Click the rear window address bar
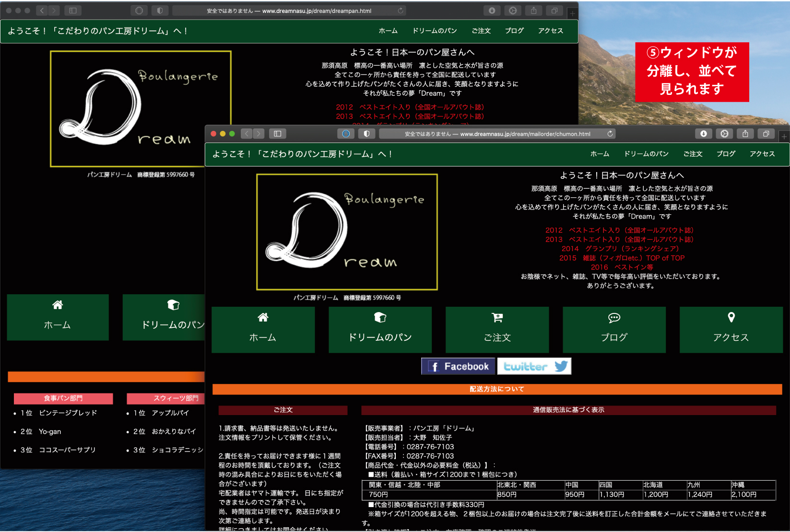Image resolution: width=790 pixels, height=532 pixels. 289,11
